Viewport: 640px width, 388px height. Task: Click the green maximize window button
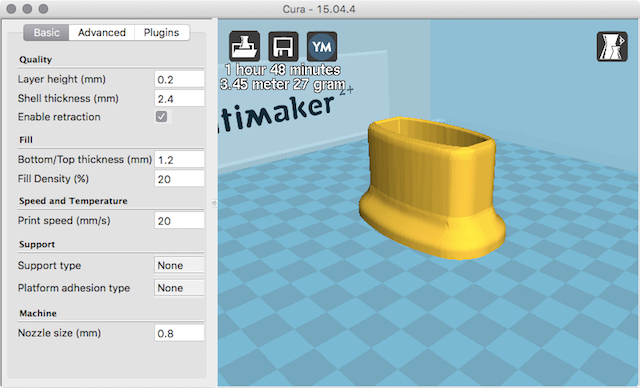click(x=43, y=9)
